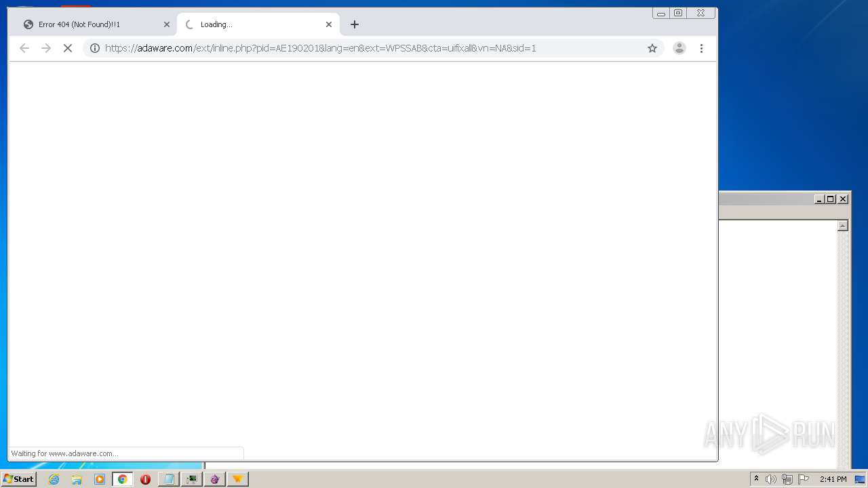The height and width of the screenshot is (488, 868).
Task: Open the network connection tray icon
Action: point(787,479)
